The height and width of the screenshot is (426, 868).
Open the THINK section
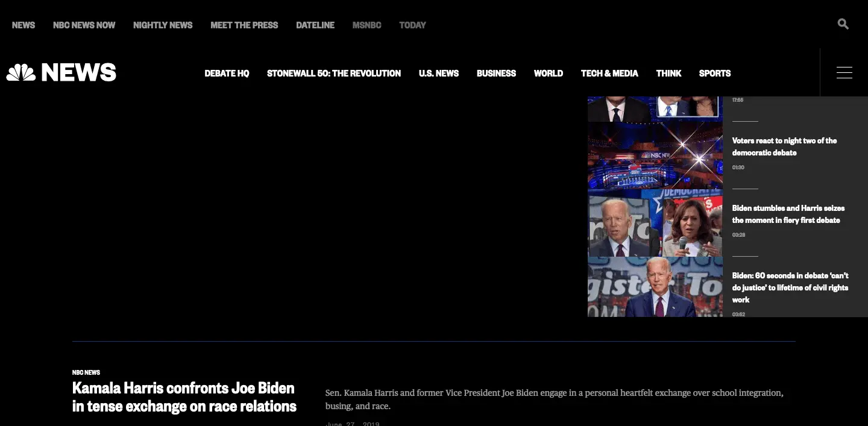click(668, 73)
